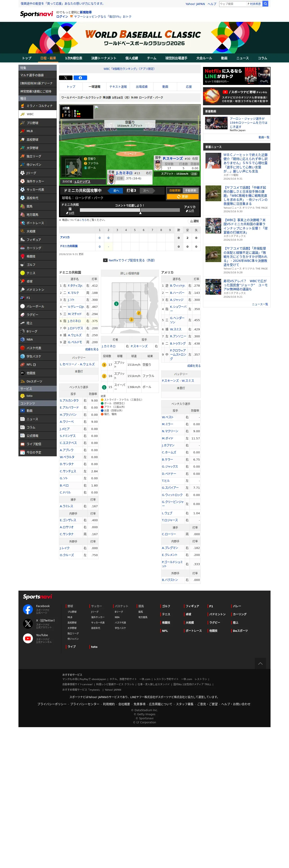289x868 pixels.
Task: Play the アーロン・ジャッジ video thumbnail
Action: (x=216, y=123)
